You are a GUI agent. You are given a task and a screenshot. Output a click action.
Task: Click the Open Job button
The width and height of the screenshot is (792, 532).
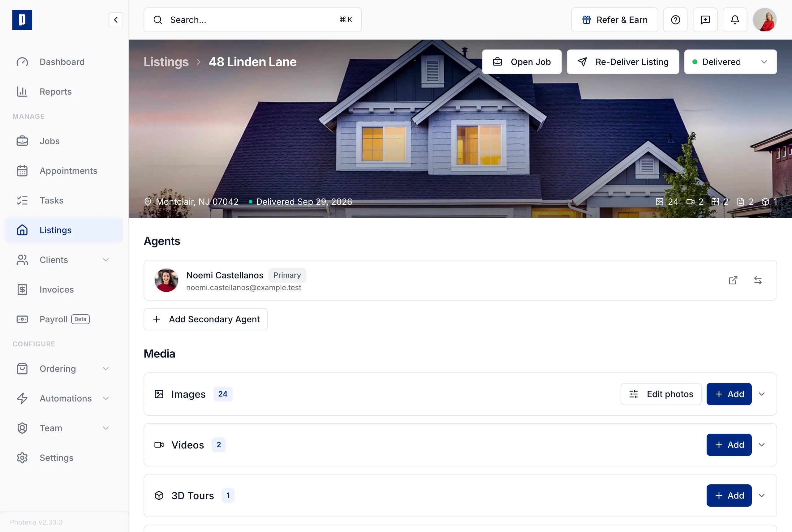tap(522, 62)
